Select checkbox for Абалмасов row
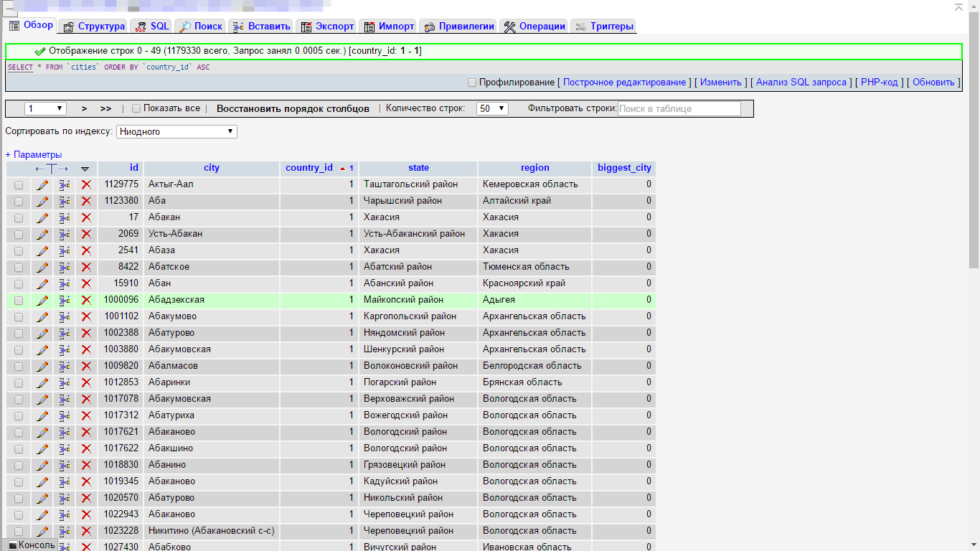This screenshot has height=551, width=980. 19,367
